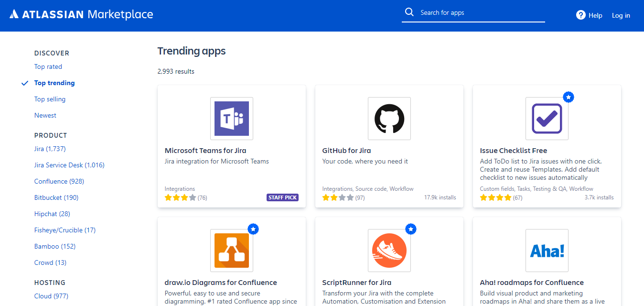Select the Top rated filter
Screen dimensions: 644x306
coord(48,66)
